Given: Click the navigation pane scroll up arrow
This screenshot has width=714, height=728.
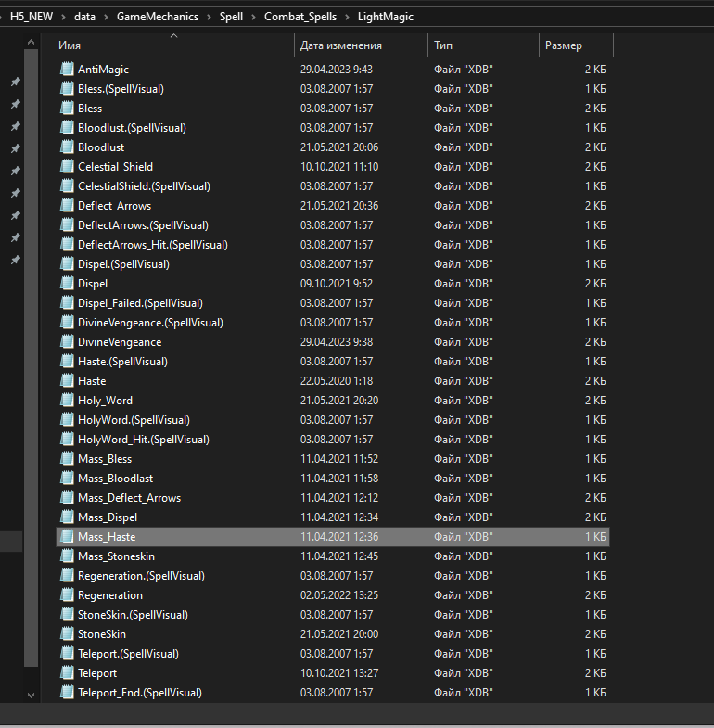Looking at the screenshot, I should coord(31,43).
